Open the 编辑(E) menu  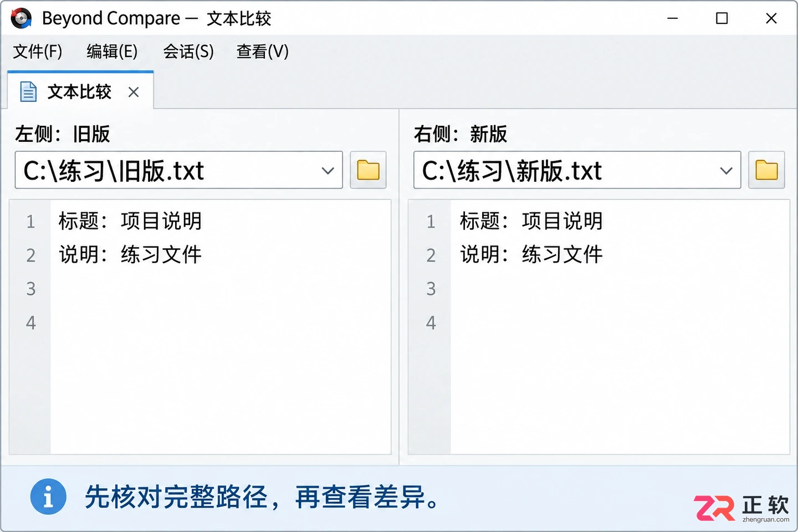tap(112, 52)
